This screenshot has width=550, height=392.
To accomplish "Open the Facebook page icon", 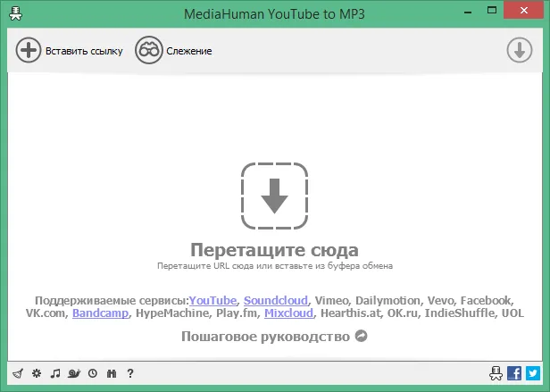I will [514, 373].
